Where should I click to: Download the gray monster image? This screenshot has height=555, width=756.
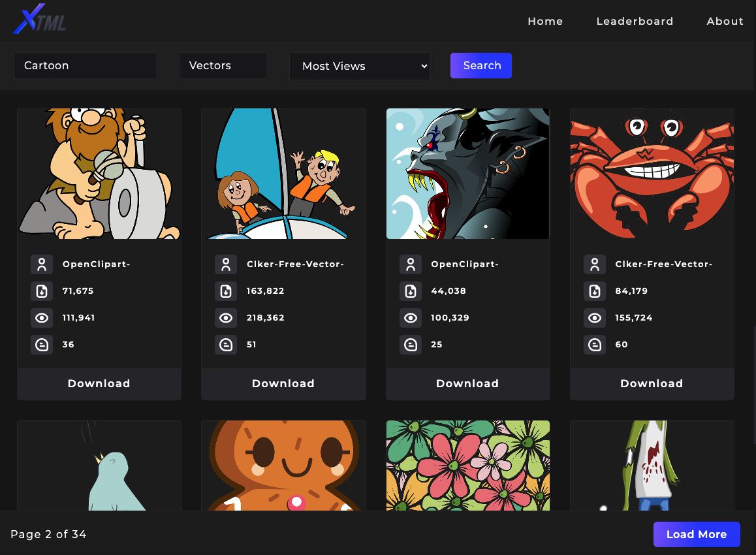pos(467,384)
